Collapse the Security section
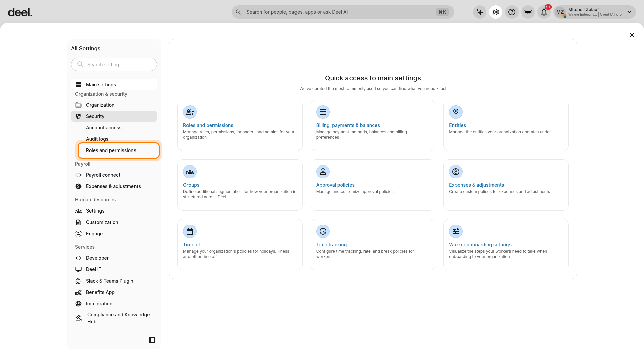This screenshot has height=362, width=644. click(114, 116)
